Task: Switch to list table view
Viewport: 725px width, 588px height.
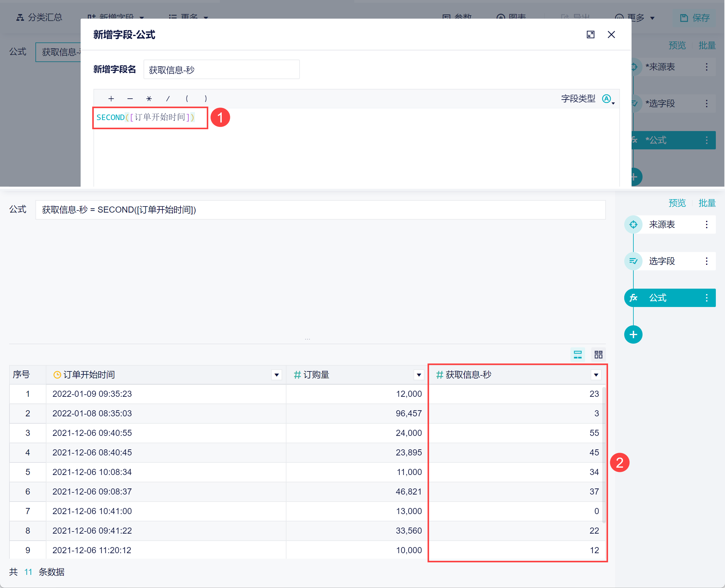Action: pos(578,355)
